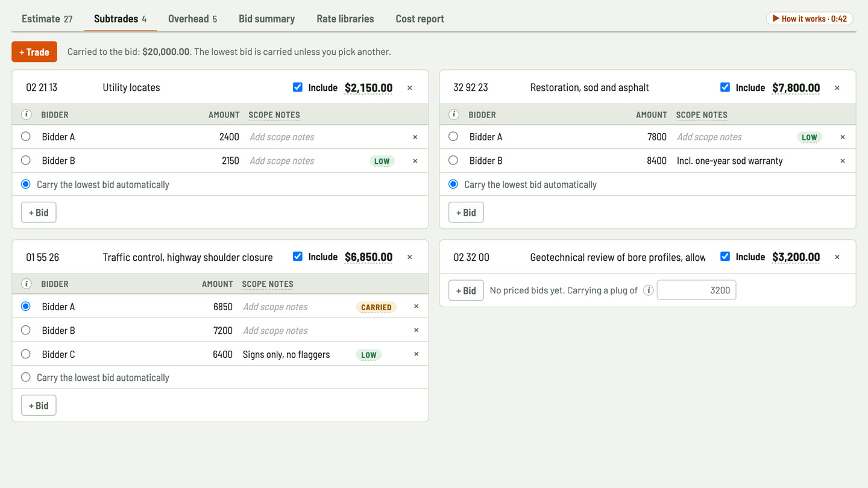868x488 pixels.
Task: Delete Bidder C from Traffic control
Action: 417,354
